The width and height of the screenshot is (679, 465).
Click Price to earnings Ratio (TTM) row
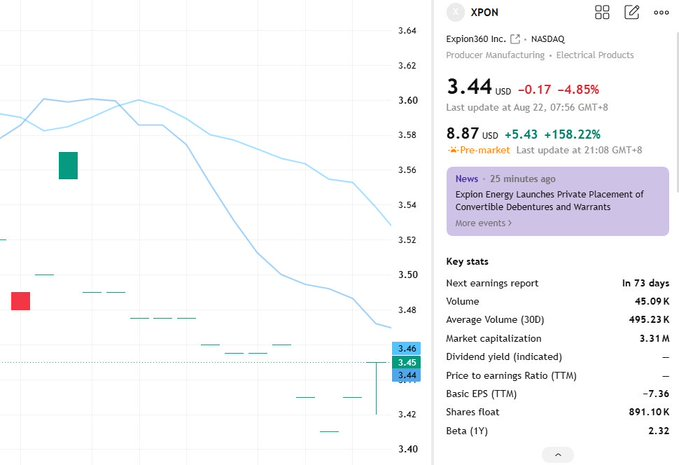tap(558, 375)
